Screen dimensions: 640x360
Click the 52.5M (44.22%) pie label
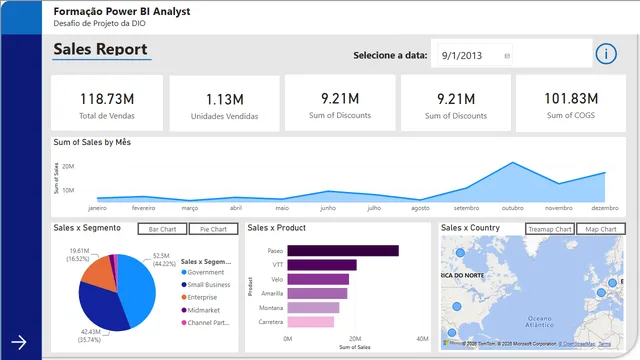(x=164, y=260)
